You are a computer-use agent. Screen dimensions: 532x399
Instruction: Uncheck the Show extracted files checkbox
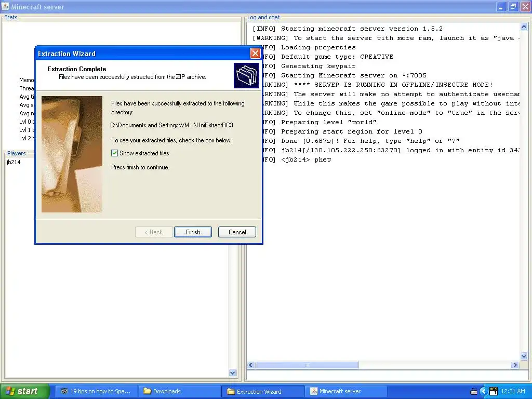coord(115,153)
